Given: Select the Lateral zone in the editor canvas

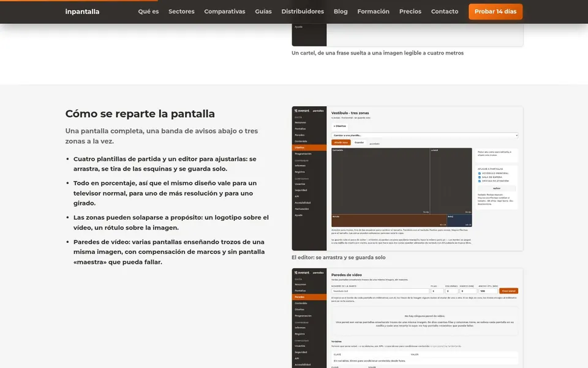Looking at the screenshot, I should click(451, 181).
